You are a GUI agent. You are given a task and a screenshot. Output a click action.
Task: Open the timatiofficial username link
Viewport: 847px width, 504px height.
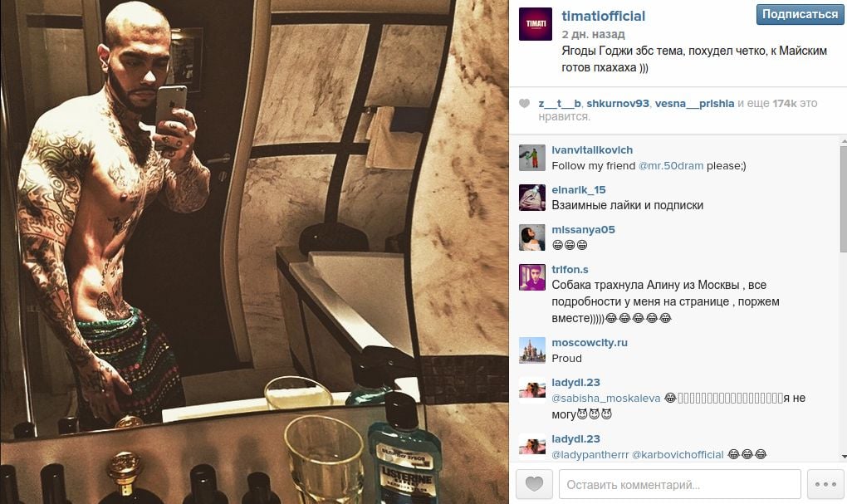click(604, 17)
